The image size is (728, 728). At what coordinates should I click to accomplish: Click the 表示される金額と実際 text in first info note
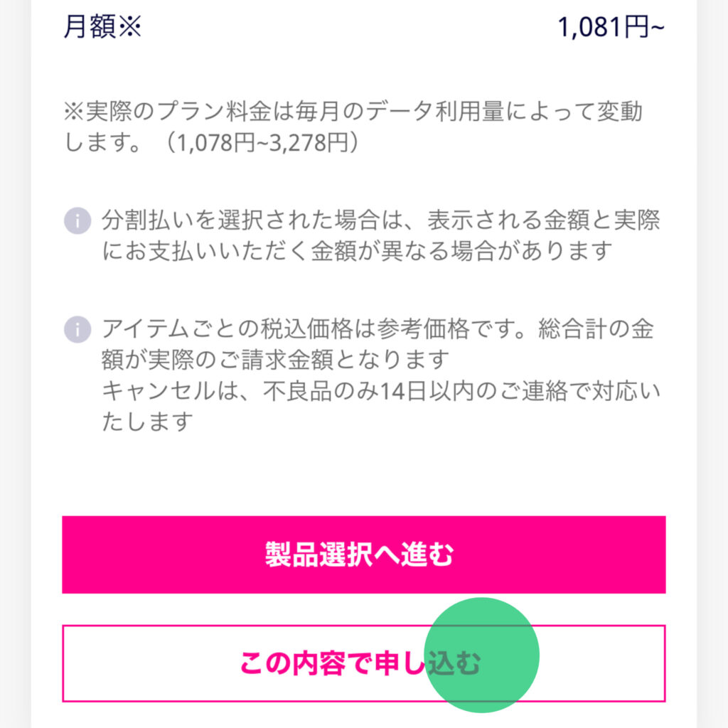[x=544, y=220]
